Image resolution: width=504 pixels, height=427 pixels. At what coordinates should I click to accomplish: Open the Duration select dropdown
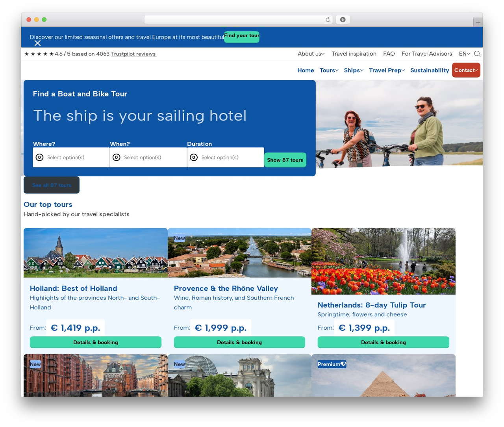click(226, 158)
